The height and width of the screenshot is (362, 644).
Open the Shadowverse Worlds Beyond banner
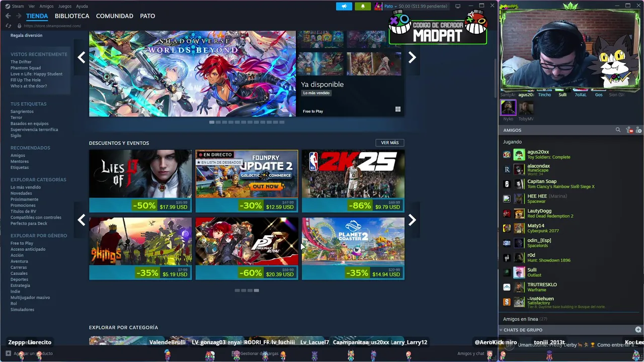pyautogui.click(x=192, y=74)
